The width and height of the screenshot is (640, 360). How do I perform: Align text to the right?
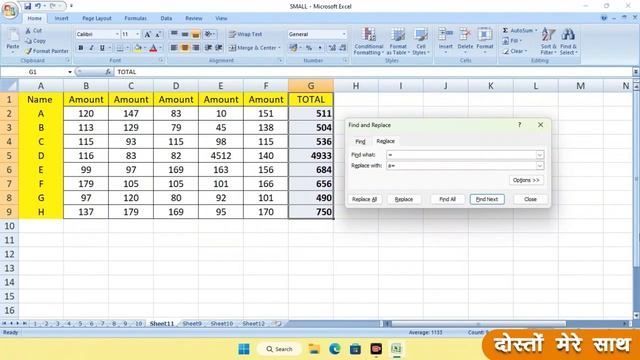[196, 48]
